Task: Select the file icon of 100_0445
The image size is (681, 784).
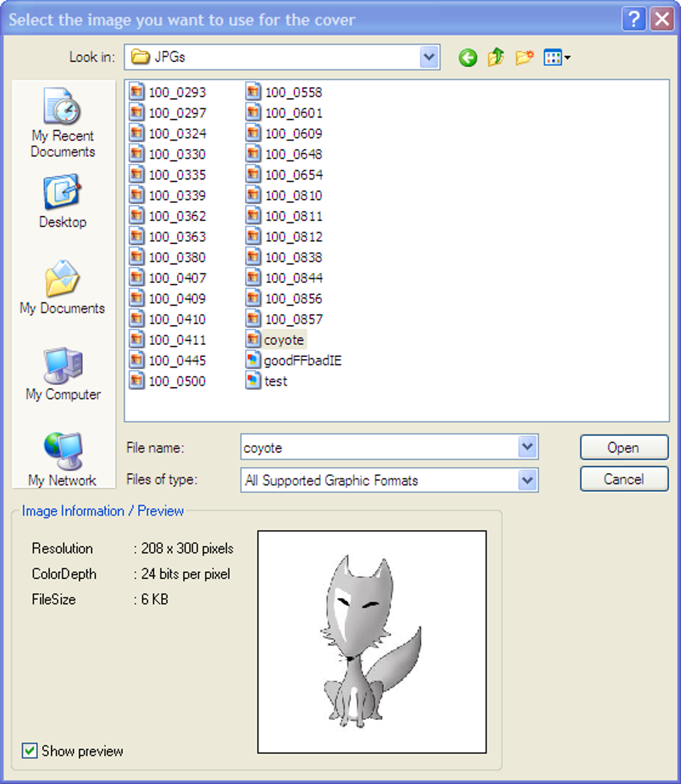Action: coord(137,360)
